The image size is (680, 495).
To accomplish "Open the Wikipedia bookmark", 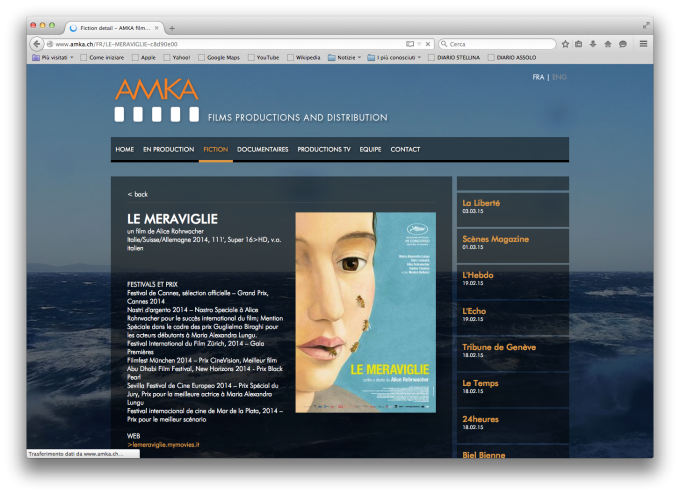I will (304, 57).
